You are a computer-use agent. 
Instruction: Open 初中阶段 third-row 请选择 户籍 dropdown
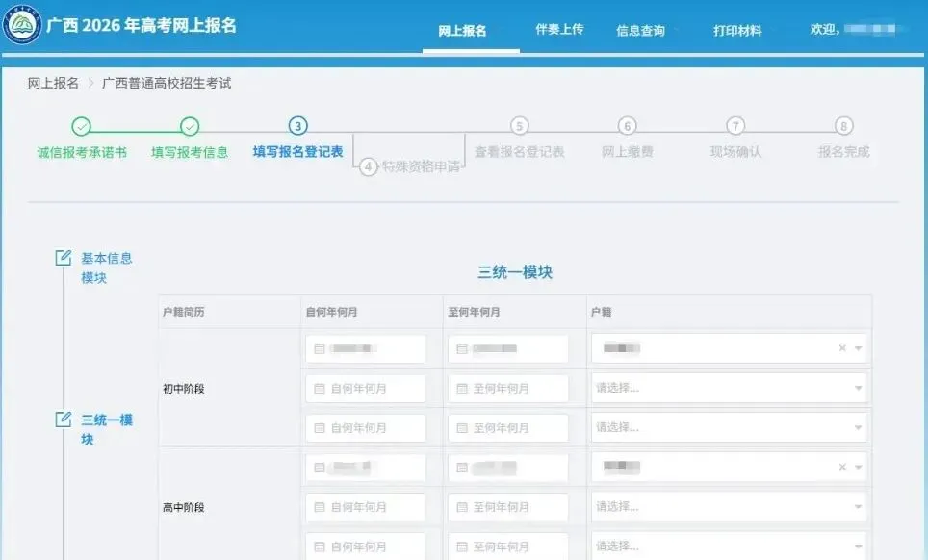[x=729, y=427]
